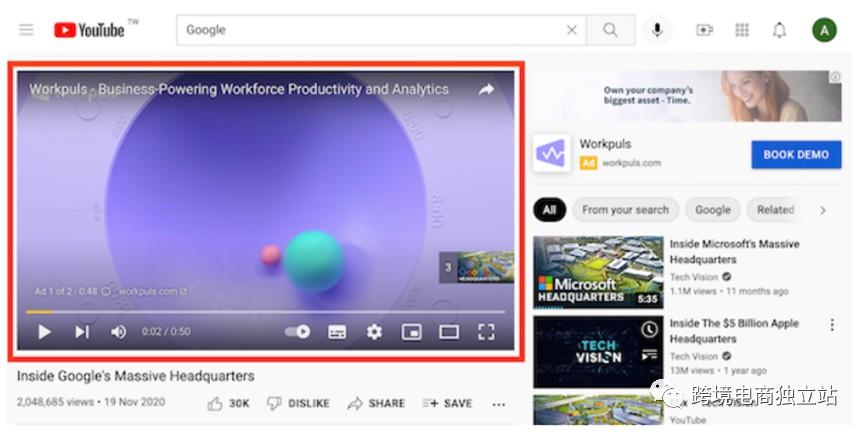Open options menu for Apple Headquarters video

[x=832, y=325]
